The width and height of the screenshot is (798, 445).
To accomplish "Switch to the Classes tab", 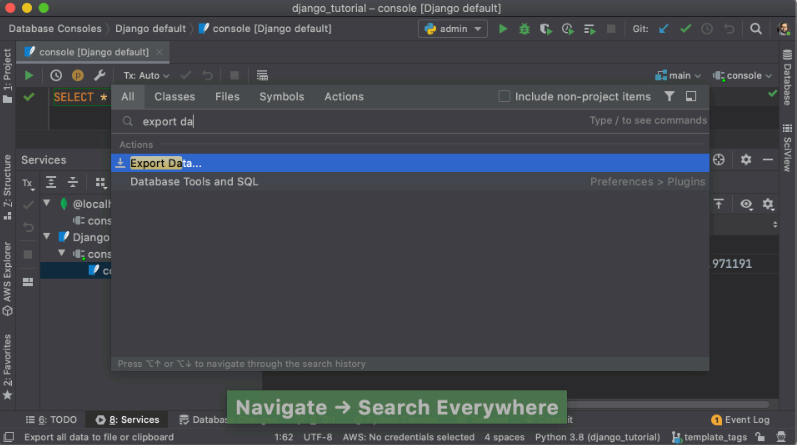I will [175, 97].
